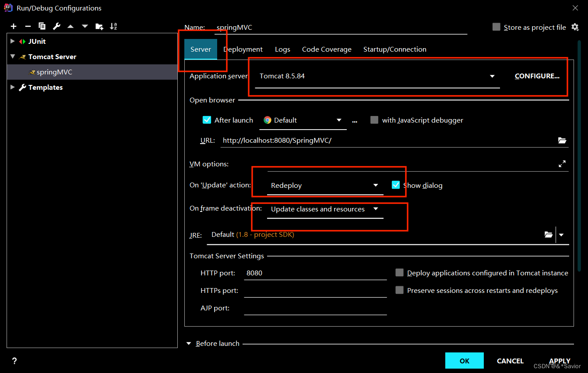Click the HTTPs port input field

315,291
